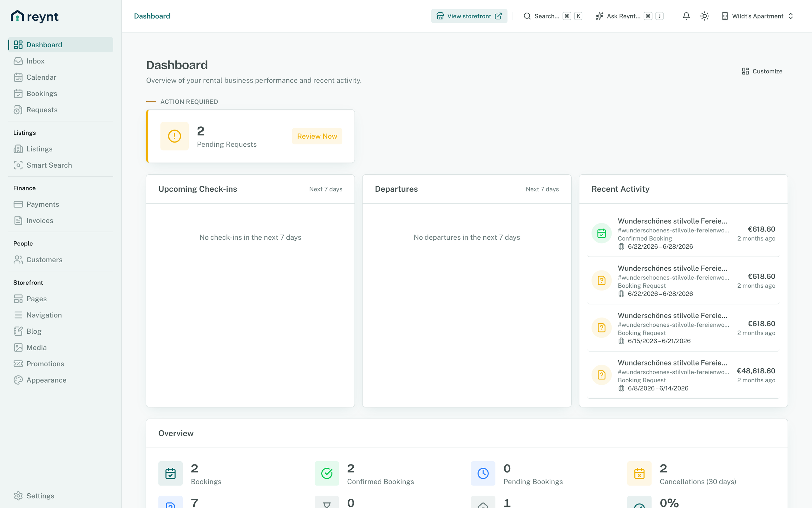
Task: Click the Invoices document icon
Action: tap(18, 220)
